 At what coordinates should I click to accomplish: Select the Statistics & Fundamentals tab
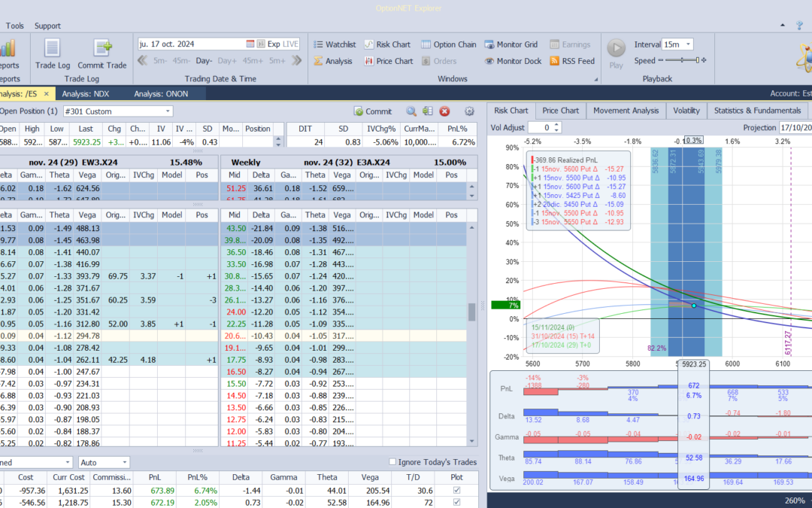pos(758,111)
